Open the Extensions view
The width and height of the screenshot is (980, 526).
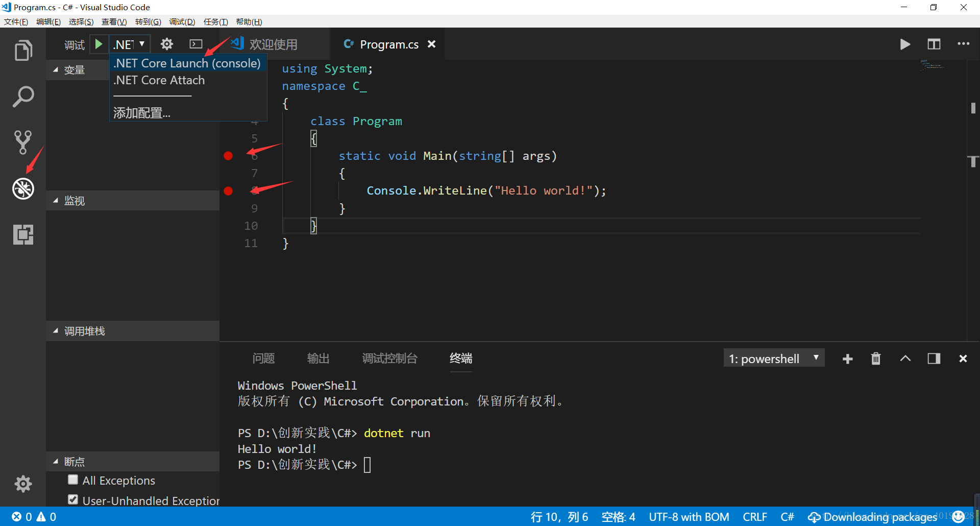(23, 234)
